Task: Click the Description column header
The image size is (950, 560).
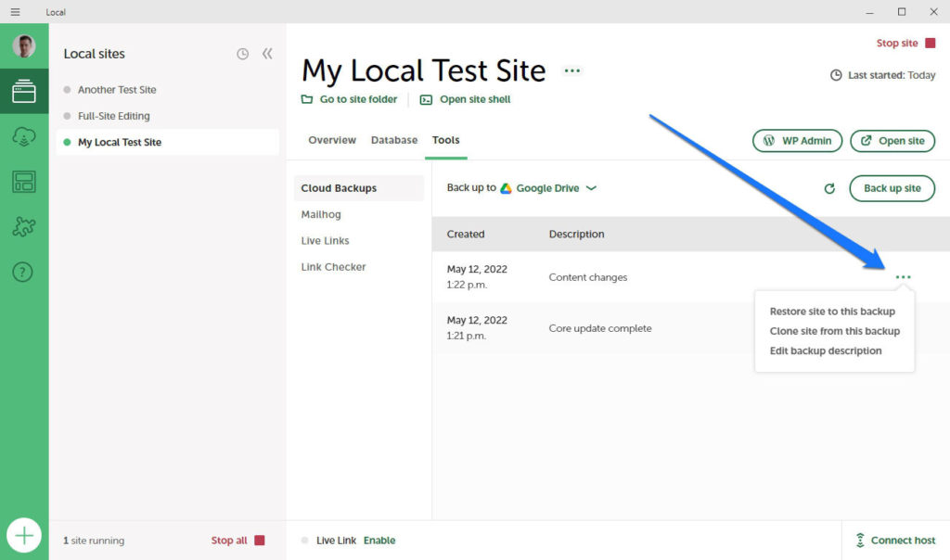Action: pyautogui.click(x=576, y=235)
